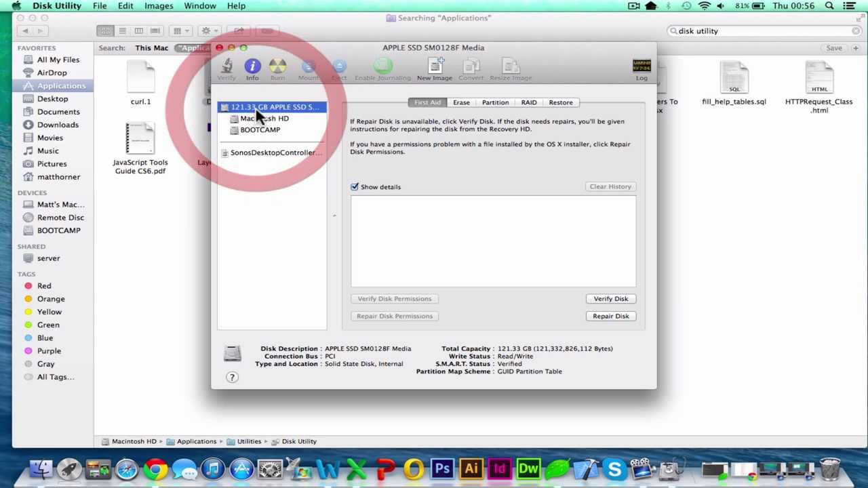868x488 pixels.
Task: Switch to the Erase tab
Action: [461, 102]
